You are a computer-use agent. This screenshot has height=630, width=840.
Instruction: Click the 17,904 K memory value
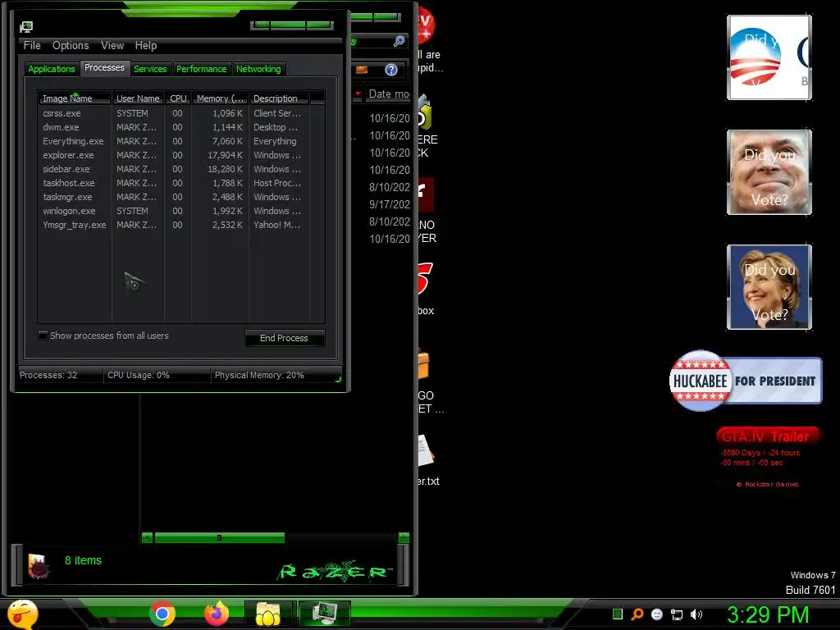click(225, 155)
